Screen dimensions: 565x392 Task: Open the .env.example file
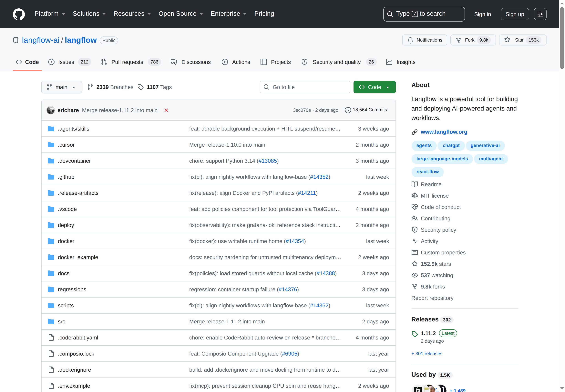(74, 386)
